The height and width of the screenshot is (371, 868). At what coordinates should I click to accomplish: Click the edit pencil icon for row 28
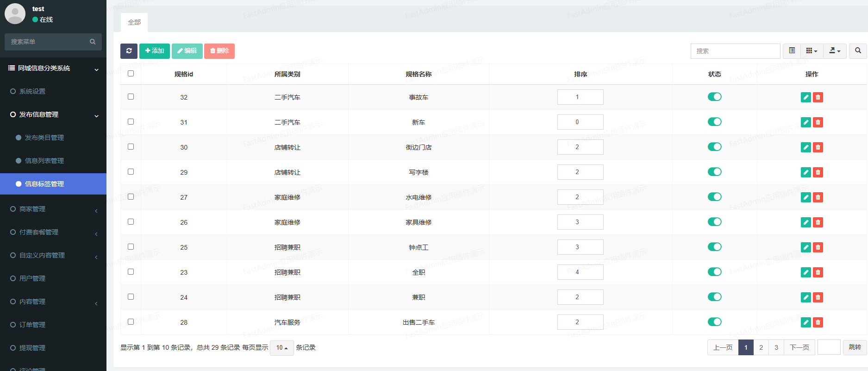click(806, 322)
